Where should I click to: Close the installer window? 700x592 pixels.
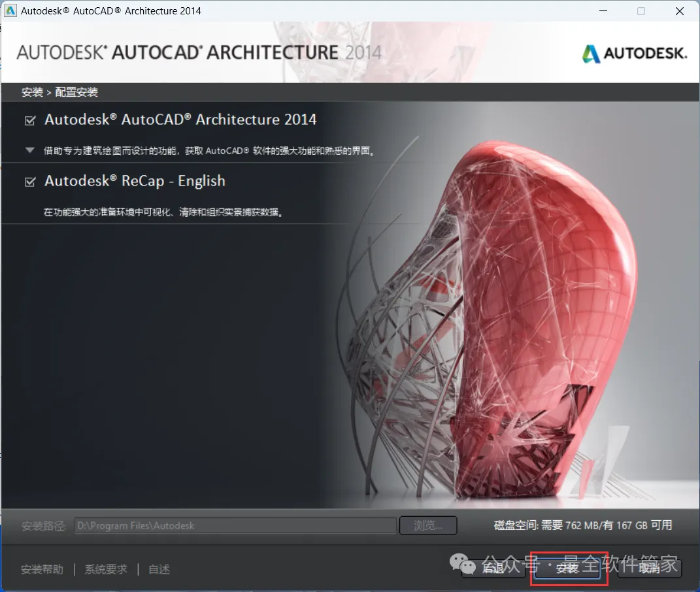[680, 10]
